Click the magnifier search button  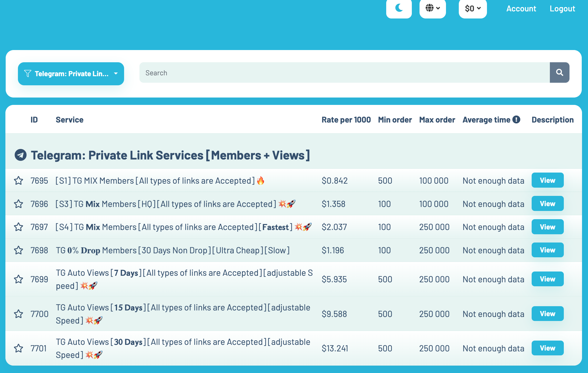(560, 72)
